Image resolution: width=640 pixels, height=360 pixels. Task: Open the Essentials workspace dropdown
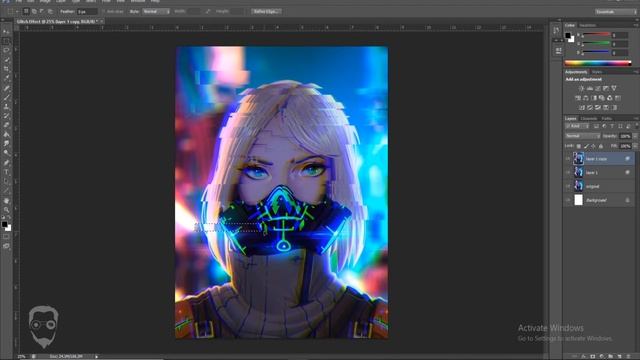point(616,12)
